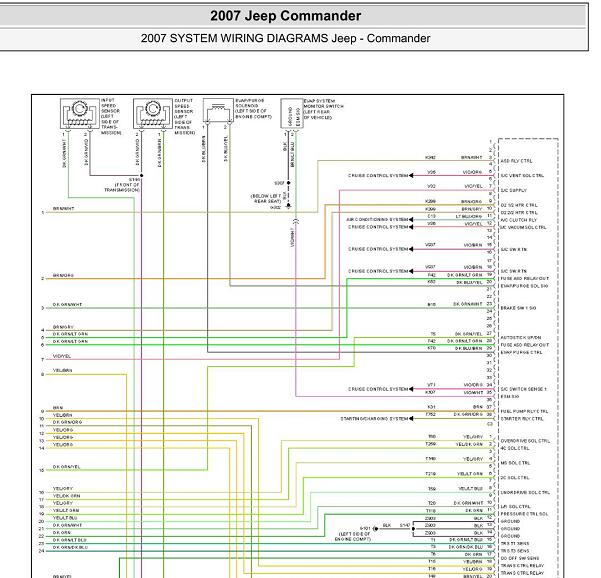This screenshot has height=578, width=601.
Task: Click the DK GRN/YEL label on left line 15
Action: point(67,467)
